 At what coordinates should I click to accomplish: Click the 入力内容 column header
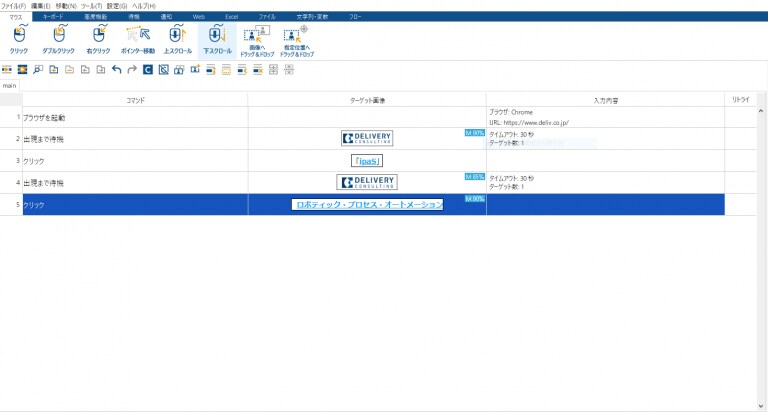pos(605,100)
